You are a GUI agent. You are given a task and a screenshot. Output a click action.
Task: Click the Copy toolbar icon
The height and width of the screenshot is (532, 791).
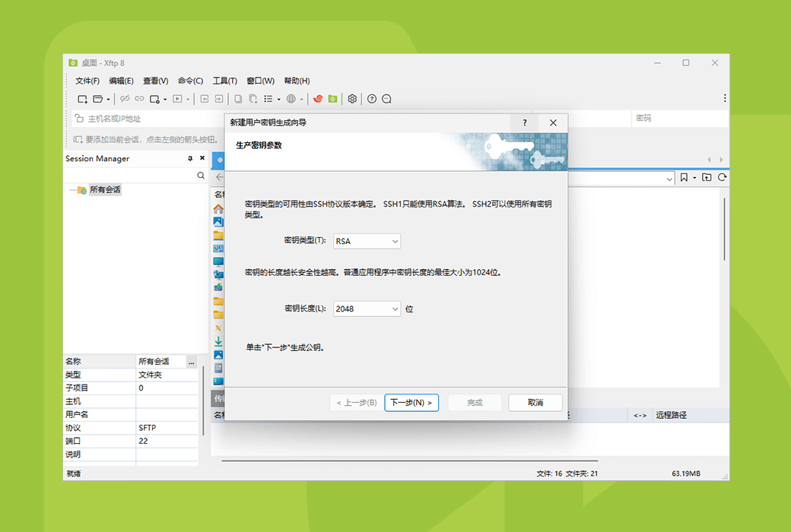click(x=238, y=99)
